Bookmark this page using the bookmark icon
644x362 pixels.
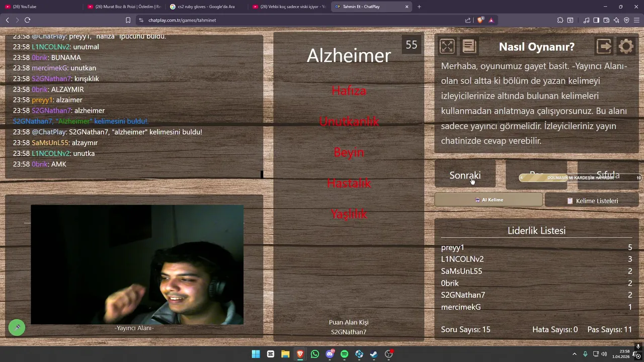pyautogui.click(x=128, y=20)
